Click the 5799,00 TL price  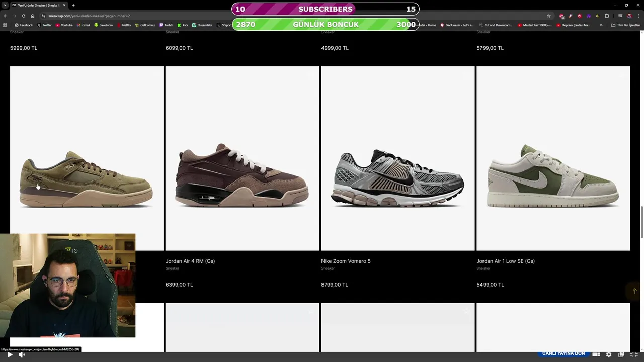click(x=490, y=48)
